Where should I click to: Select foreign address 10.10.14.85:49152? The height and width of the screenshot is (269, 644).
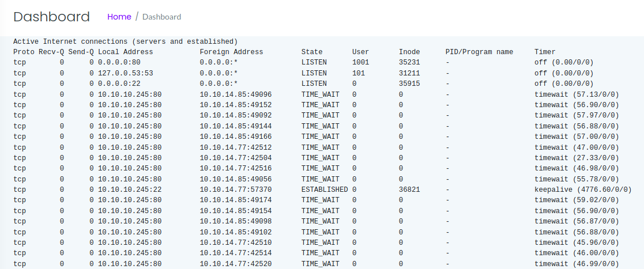(x=236, y=105)
